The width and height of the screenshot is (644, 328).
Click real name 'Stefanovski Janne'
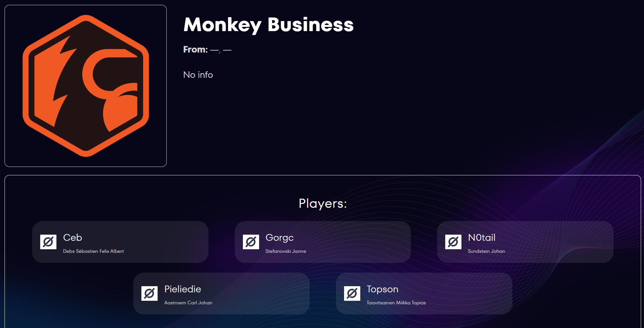pos(285,251)
